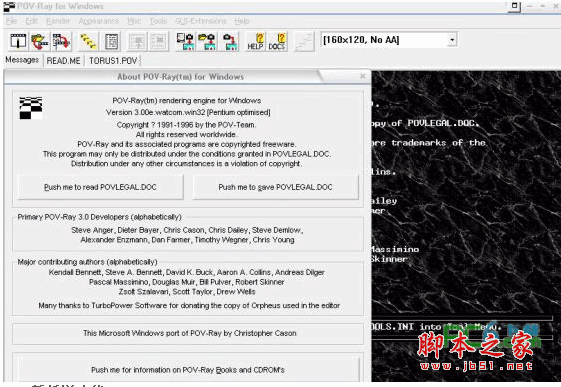Viewport: 561px width, 387px height.
Task: Switch to the Messages tab
Action: tap(22, 60)
